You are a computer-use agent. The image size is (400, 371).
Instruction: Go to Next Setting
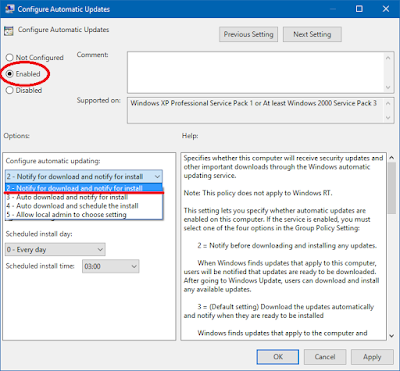(x=312, y=34)
